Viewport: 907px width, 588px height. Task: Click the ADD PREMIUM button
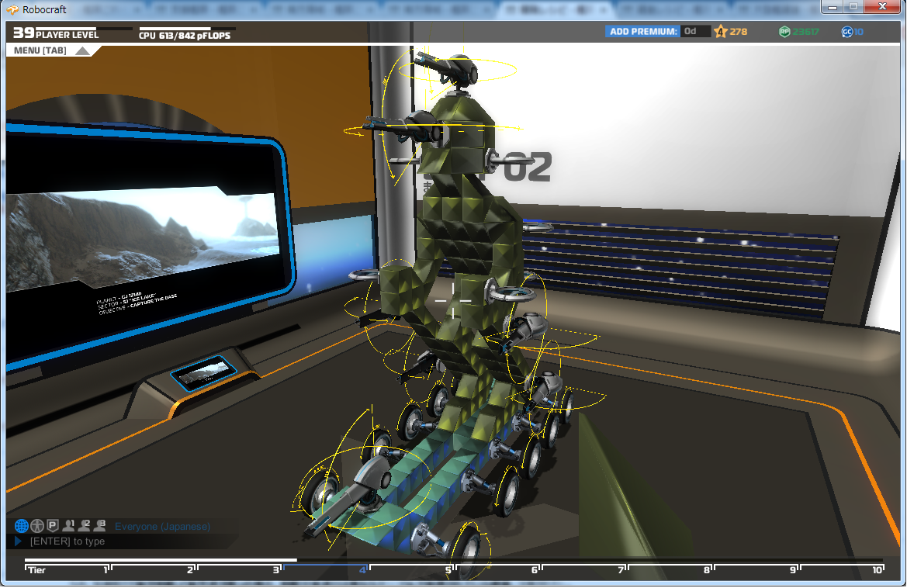coord(642,31)
